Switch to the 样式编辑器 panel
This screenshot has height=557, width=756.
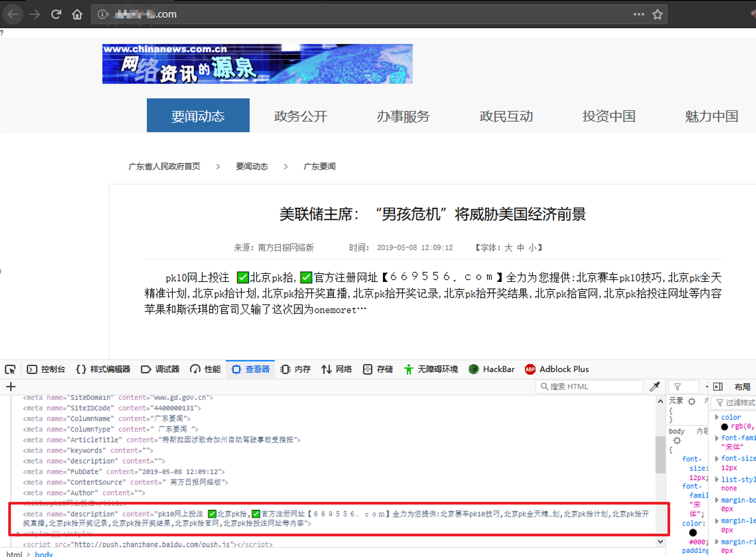[x=104, y=369]
